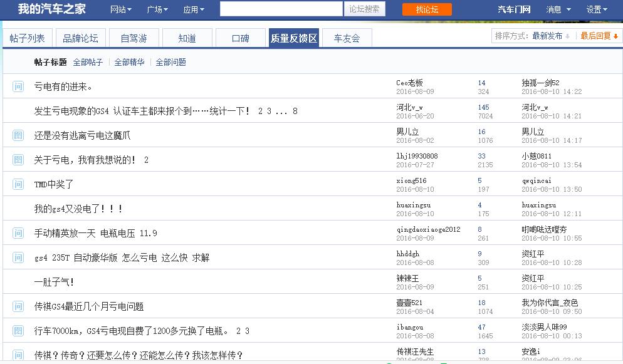Viewport: 623px width, 364px height.
Task: Switch to the 帖子列表 tab
Action: tap(27, 38)
